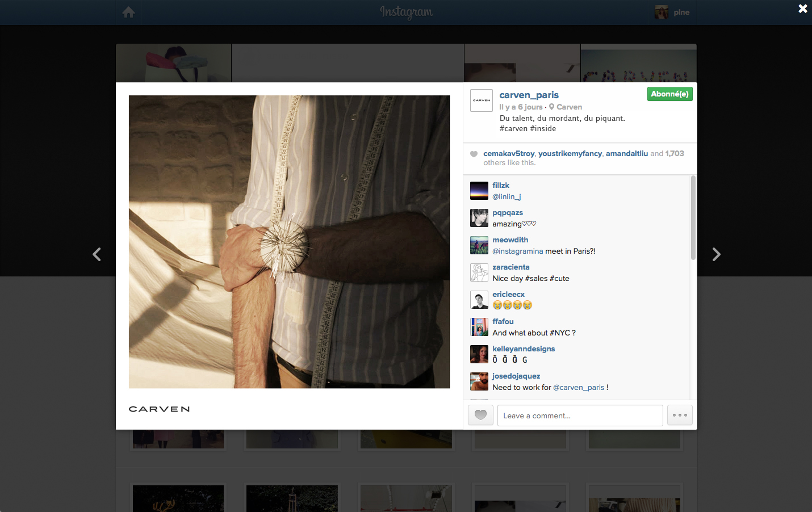
Task: Click the Leave a comment input field
Action: [580, 415]
